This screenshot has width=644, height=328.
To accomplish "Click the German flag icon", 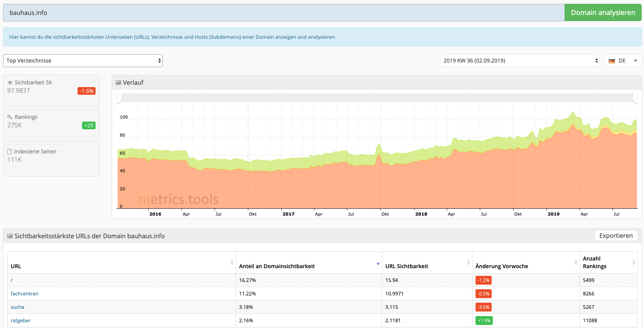I will (x=612, y=61).
